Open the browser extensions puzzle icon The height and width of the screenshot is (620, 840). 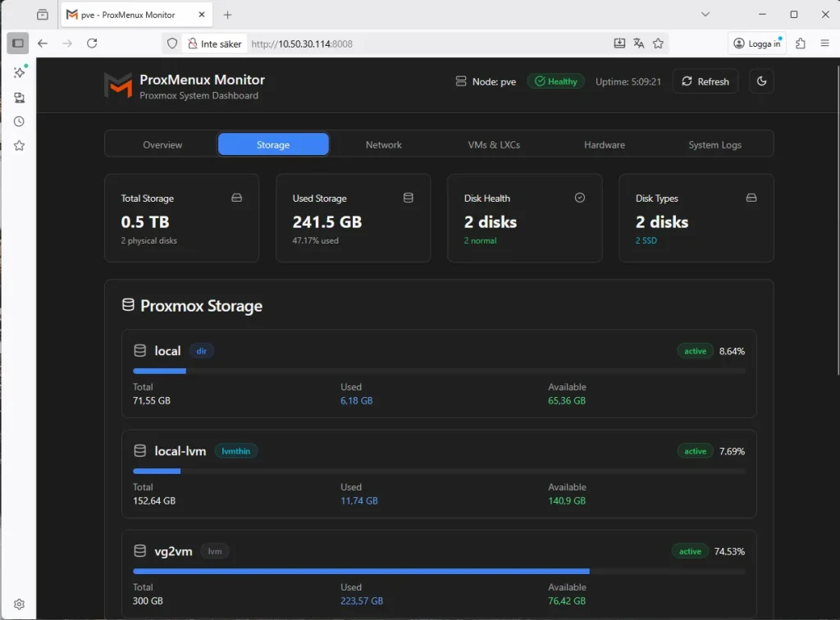click(801, 43)
